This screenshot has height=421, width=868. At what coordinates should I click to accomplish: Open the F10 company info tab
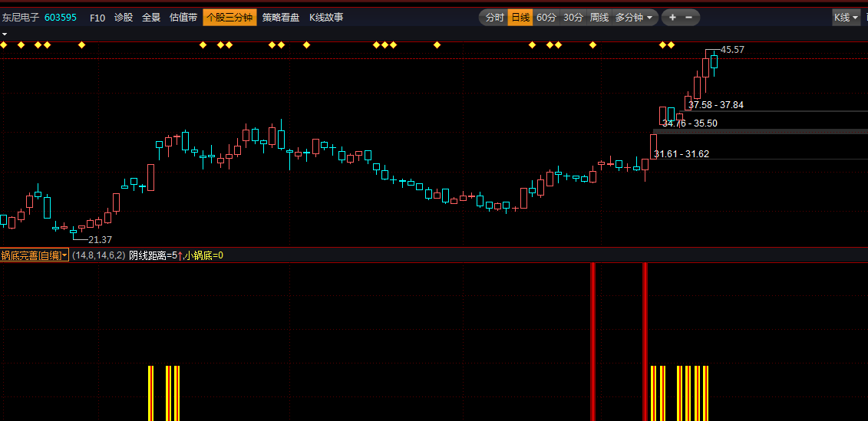97,18
